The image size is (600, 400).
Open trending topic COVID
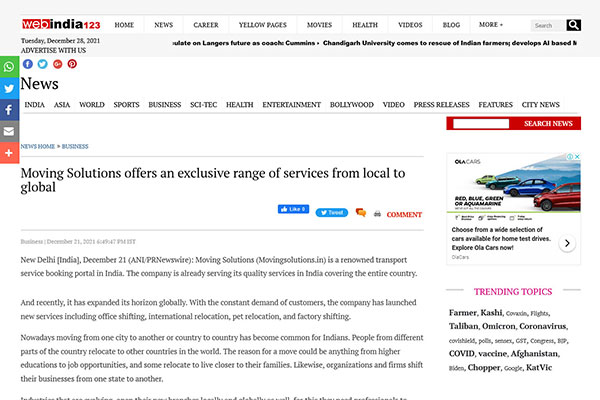462,353
